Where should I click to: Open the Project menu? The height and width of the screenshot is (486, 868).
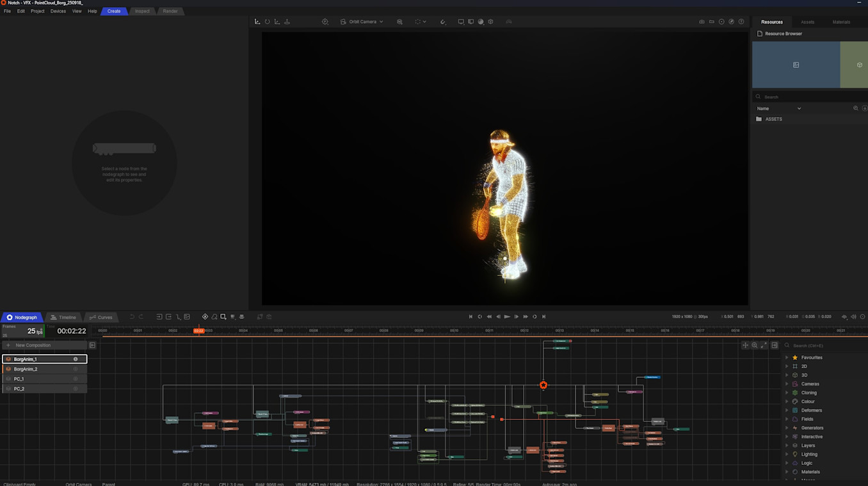click(x=38, y=11)
